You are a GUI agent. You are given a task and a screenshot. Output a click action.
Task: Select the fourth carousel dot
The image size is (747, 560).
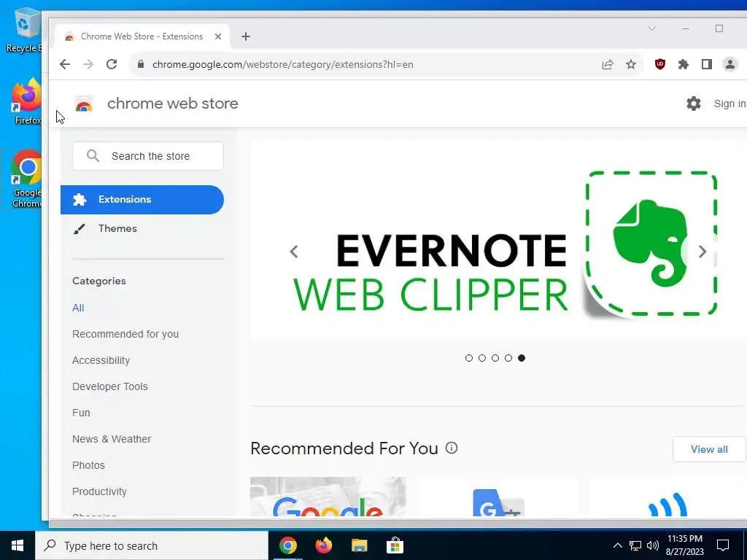pos(508,358)
